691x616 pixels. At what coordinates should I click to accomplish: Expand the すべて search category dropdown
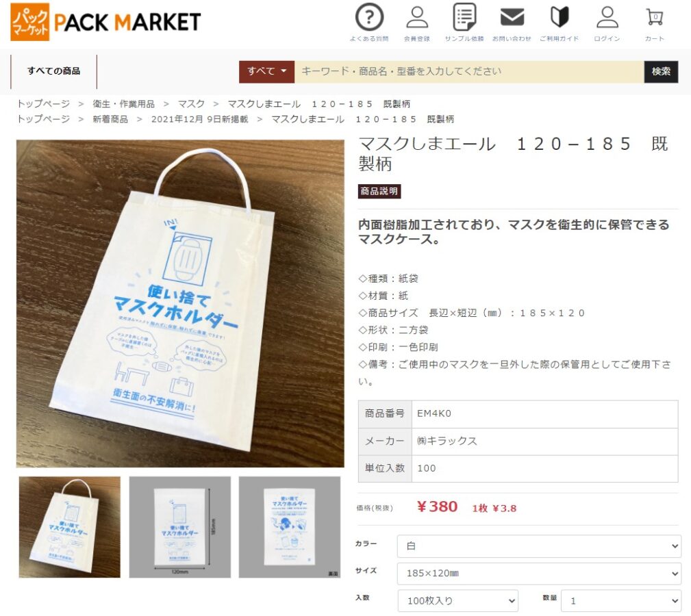(266, 72)
